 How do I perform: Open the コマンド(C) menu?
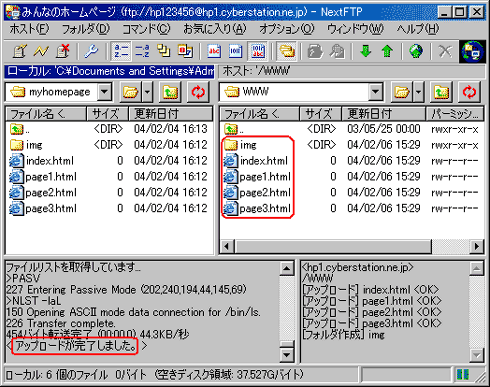pos(146,29)
